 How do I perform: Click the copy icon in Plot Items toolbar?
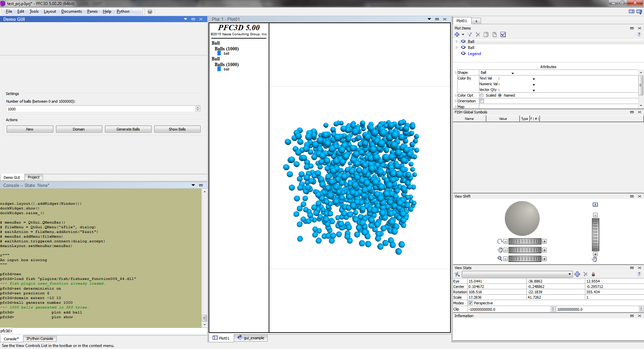486,35
